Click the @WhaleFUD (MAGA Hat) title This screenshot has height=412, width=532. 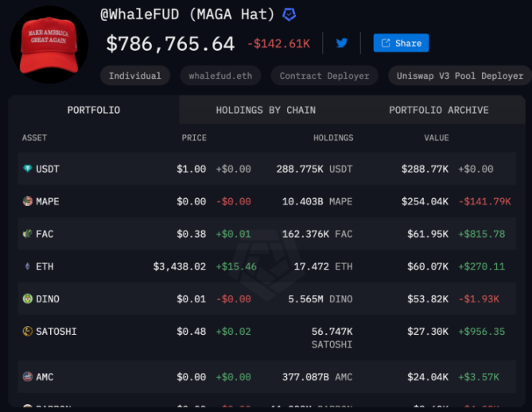tap(188, 14)
